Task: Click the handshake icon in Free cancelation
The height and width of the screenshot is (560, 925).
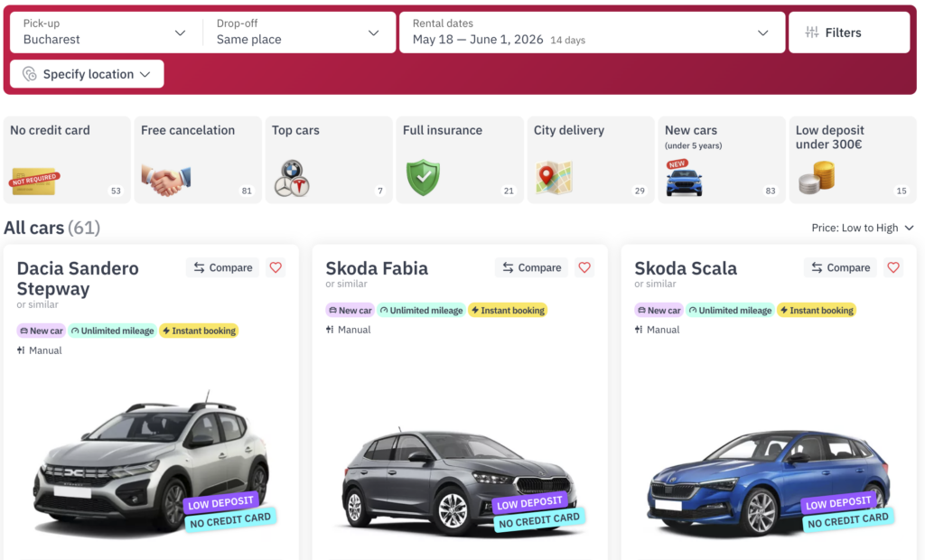Action: [x=166, y=180]
